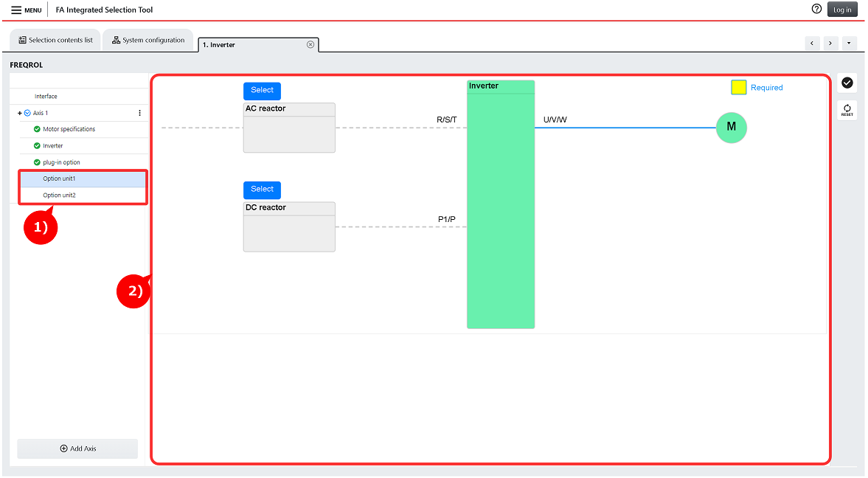Go to next tab with right arrow
Viewport: 868px width, 478px height.
pyautogui.click(x=830, y=44)
